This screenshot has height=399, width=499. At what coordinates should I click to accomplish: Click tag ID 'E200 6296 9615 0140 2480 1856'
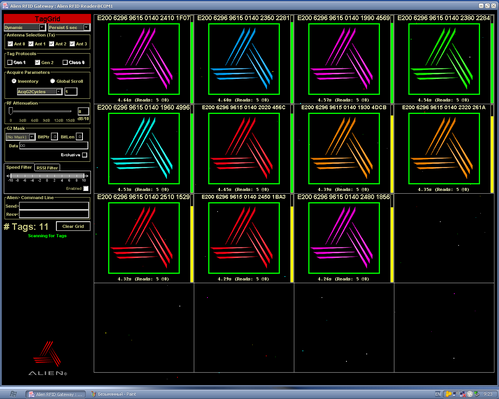343,197
